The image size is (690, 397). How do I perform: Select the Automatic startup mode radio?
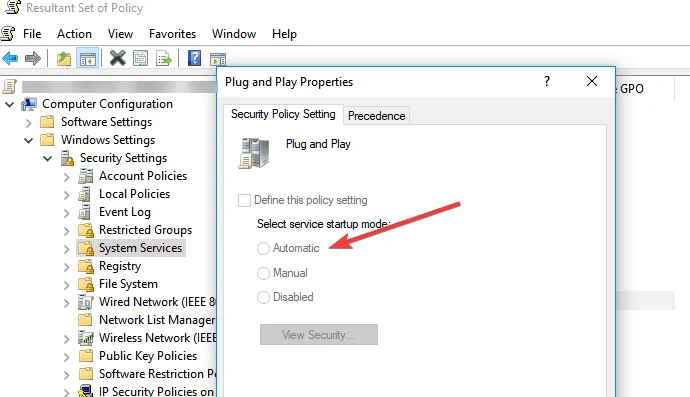(263, 248)
